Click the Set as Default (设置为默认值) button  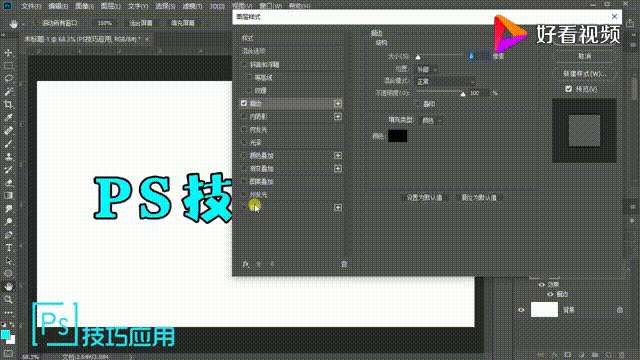pos(424,198)
